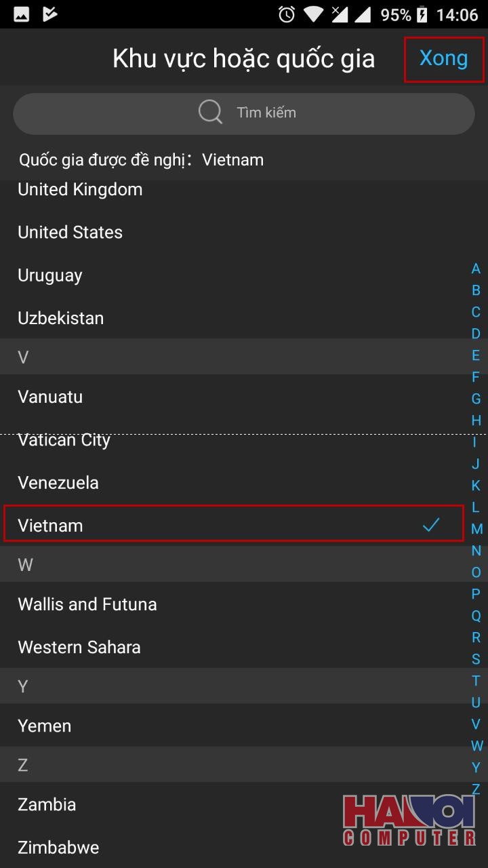Screen dimensions: 488x868
Task: Focus the Tìm kiếm search field
Action: 244,113
